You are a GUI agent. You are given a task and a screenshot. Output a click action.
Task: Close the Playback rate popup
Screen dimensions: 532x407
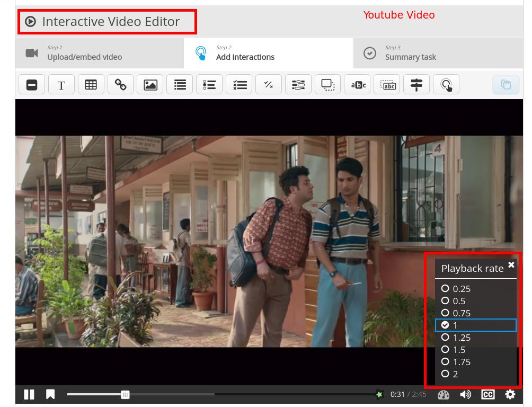click(x=511, y=264)
